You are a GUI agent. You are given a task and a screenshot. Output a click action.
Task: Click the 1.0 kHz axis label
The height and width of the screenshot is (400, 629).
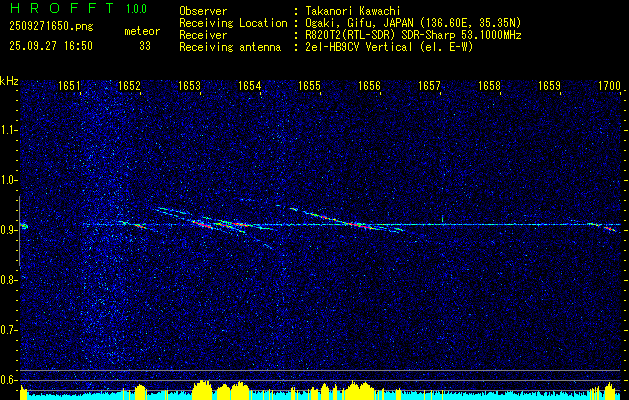(9, 180)
